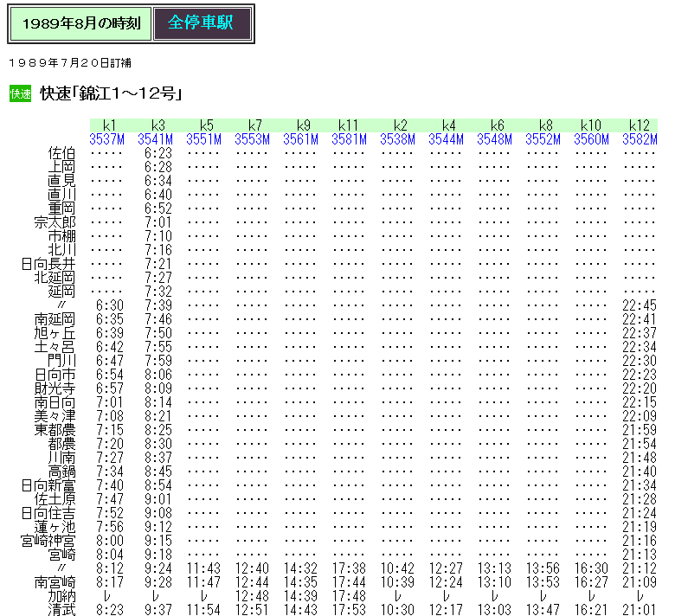The image size is (675, 616).
Task: Click the 北延岡 station row label
Action: coord(55,278)
